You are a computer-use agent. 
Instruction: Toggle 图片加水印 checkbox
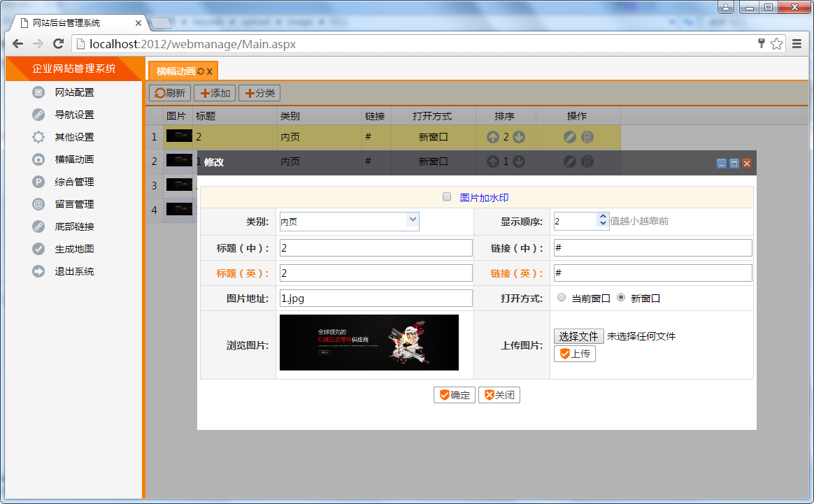pos(446,196)
